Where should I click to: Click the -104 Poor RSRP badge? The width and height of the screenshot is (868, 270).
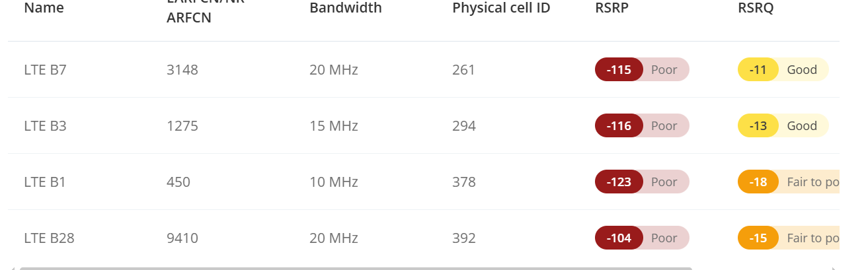coord(642,238)
